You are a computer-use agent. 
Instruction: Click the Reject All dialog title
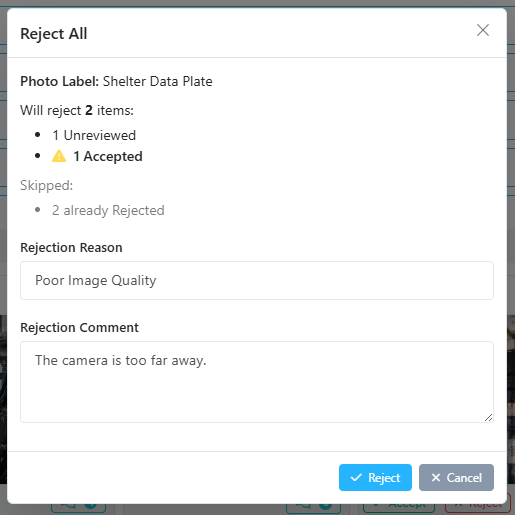tap(54, 34)
